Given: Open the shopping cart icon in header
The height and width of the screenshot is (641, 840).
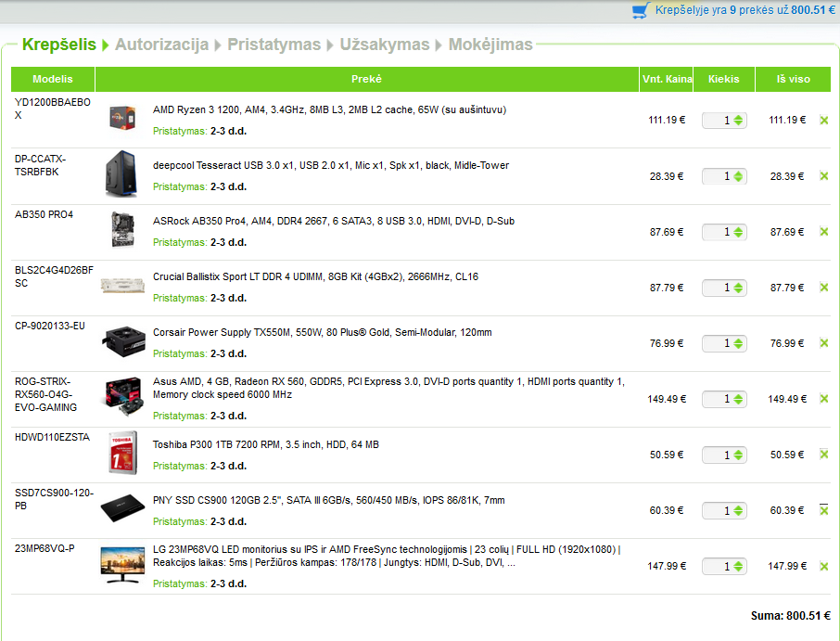Looking at the screenshot, I should (641, 11).
